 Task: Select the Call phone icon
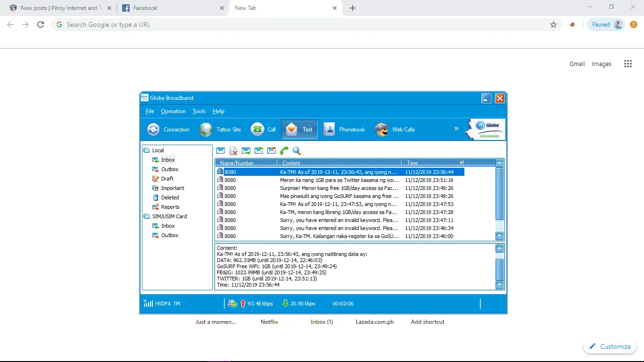click(x=257, y=130)
